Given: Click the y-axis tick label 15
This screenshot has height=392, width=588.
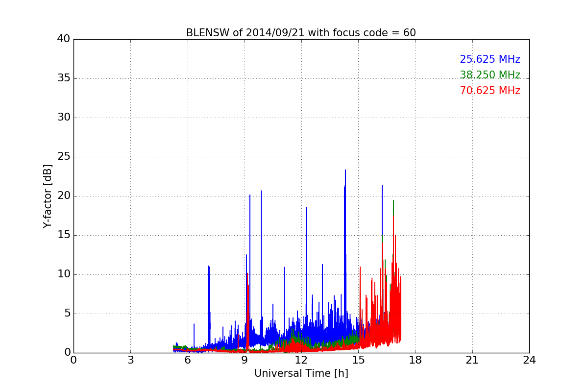Looking at the screenshot, I should pyautogui.click(x=63, y=235).
